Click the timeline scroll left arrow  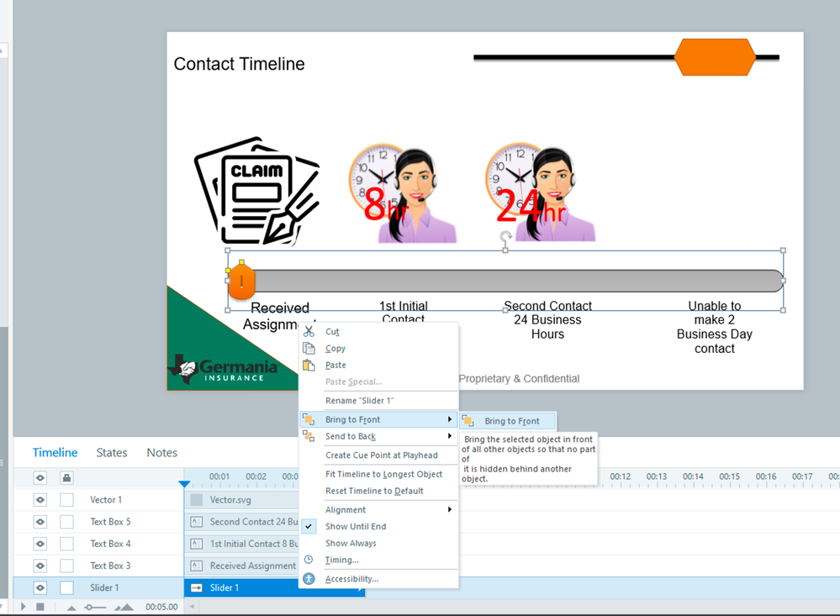click(x=192, y=607)
